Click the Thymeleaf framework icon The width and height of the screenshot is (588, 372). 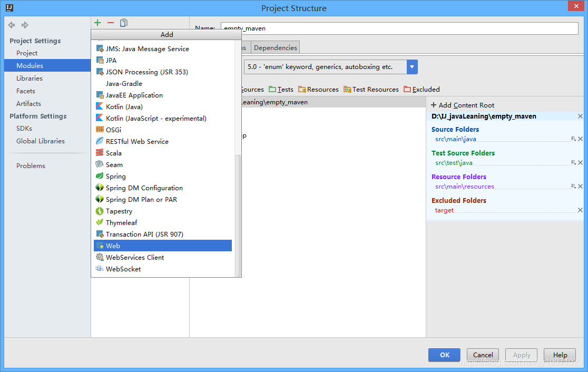100,222
